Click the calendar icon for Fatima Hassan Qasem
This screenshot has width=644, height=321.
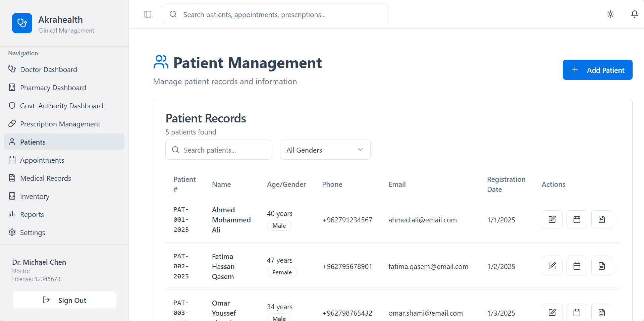click(577, 266)
